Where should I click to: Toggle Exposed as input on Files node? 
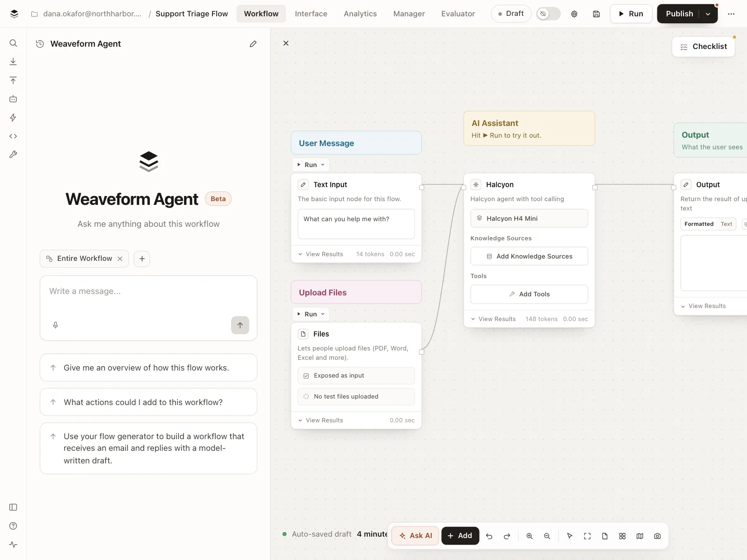356,376
